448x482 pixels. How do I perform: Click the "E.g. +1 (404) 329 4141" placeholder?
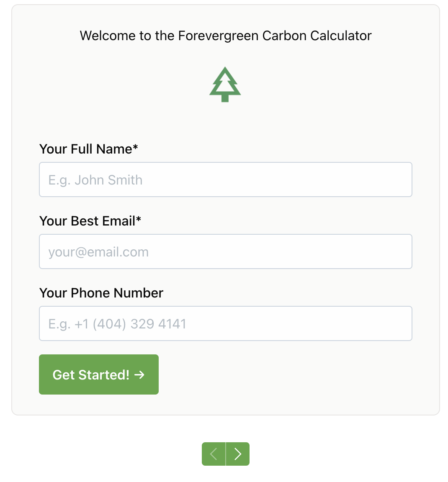117,324
